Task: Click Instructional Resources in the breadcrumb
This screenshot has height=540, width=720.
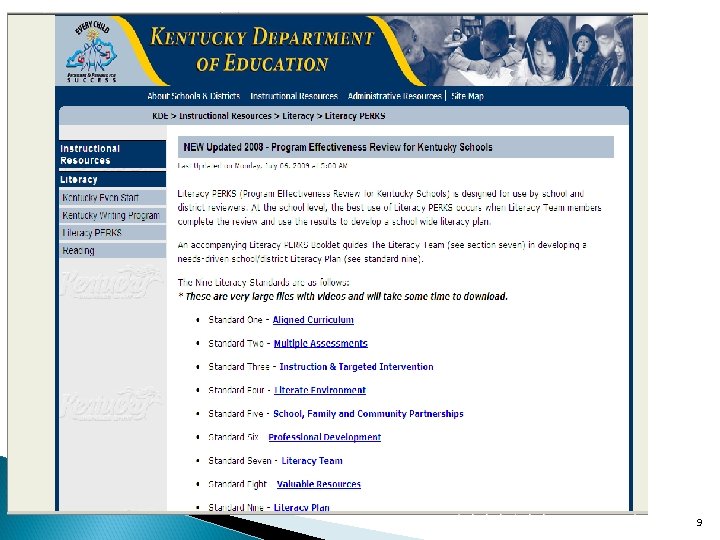Action: pos(225,116)
